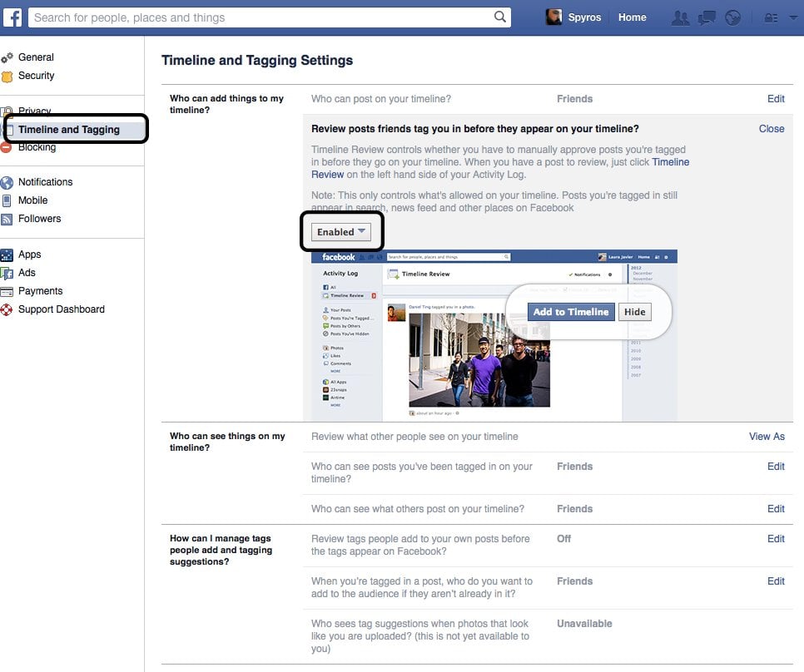The height and width of the screenshot is (672, 804).
Task: Click the Mobile phone icon in the sidebar
Action: click(7, 200)
